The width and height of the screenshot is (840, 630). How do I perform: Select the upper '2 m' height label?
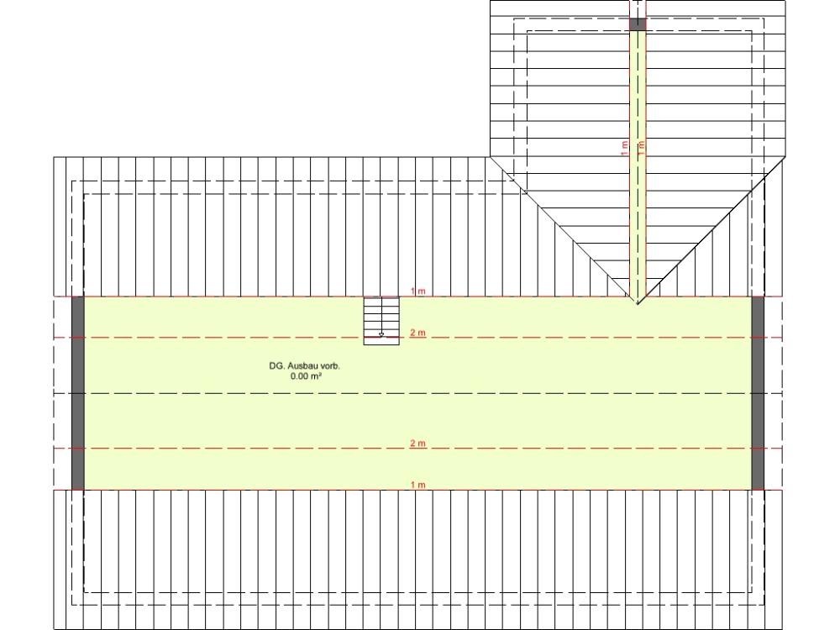[x=417, y=333]
